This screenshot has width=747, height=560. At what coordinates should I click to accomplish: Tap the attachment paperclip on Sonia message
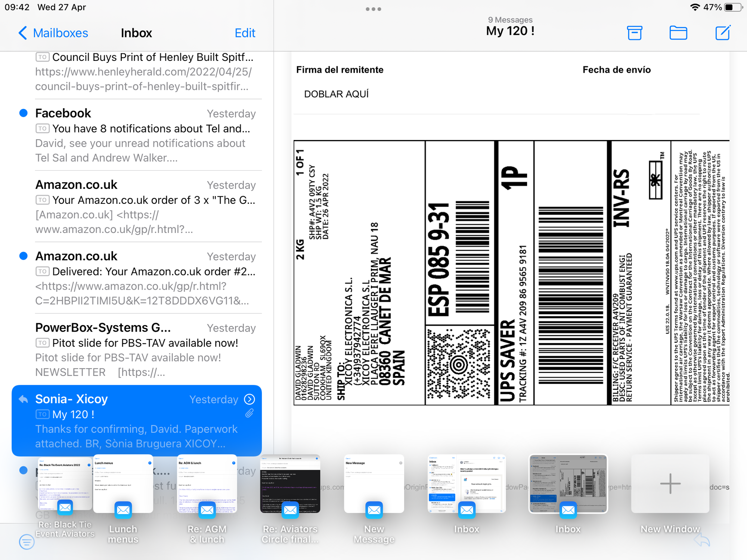pyautogui.click(x=249, y=413)
